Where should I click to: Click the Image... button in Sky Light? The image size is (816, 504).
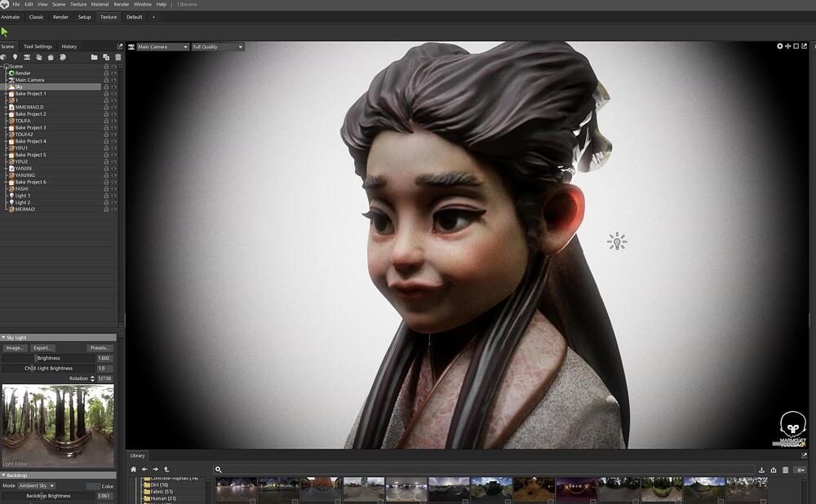pos(15,348)
